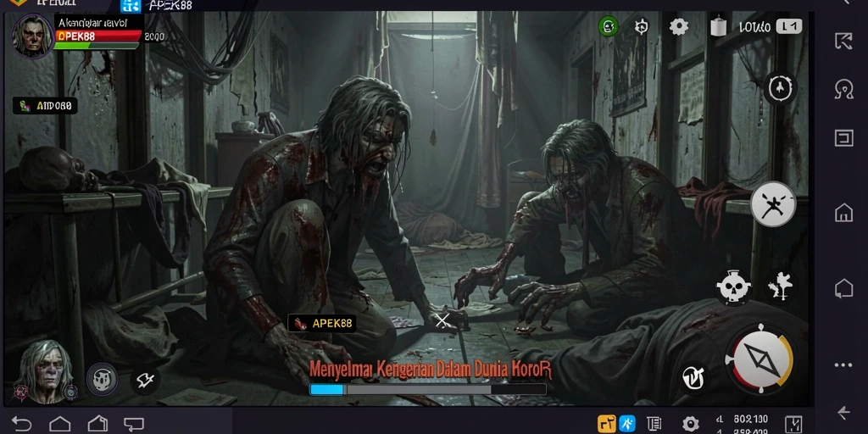This screenshot has height=434, width=868.
Task: Click the house-with-arrow icon in the right sidebar
Action: [843, 288]
